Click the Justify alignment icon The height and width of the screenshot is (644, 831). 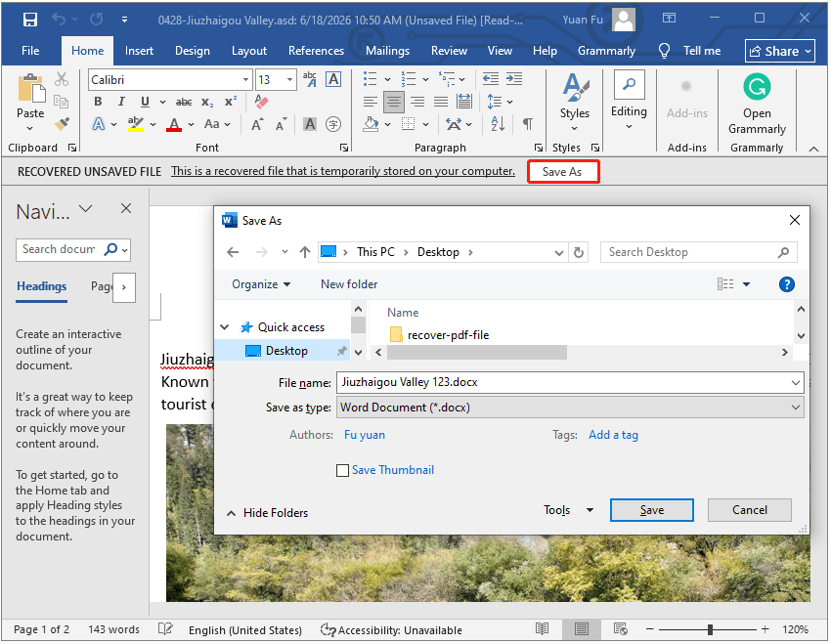point(440,102)
